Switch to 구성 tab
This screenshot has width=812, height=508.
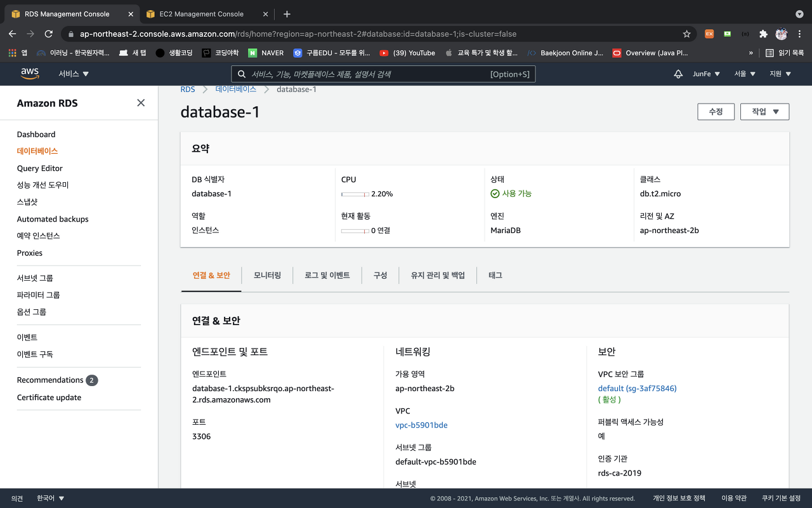(380, 276)
